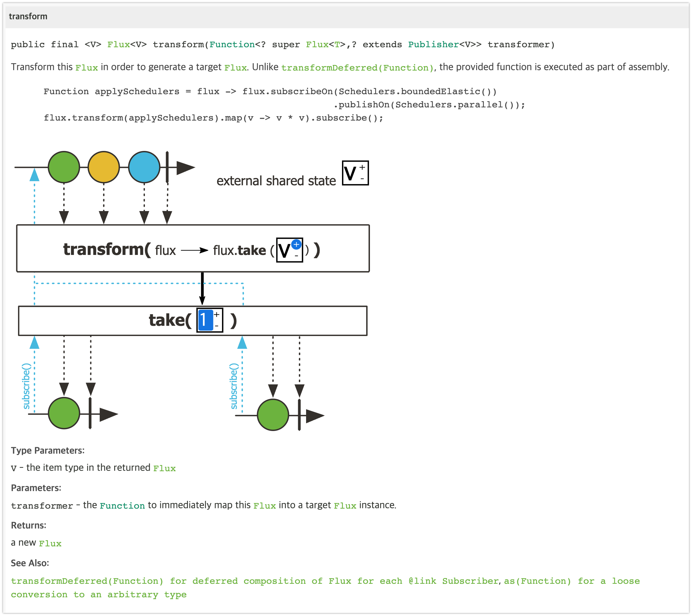
Task: Click the V box beside external shared state
Action: click(x=355, y=173)
